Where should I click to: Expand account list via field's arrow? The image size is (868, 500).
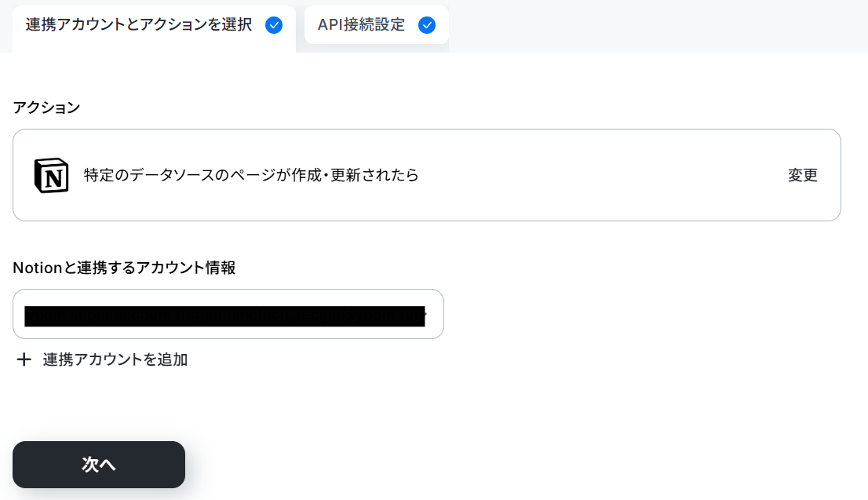(x=425, y=316)
